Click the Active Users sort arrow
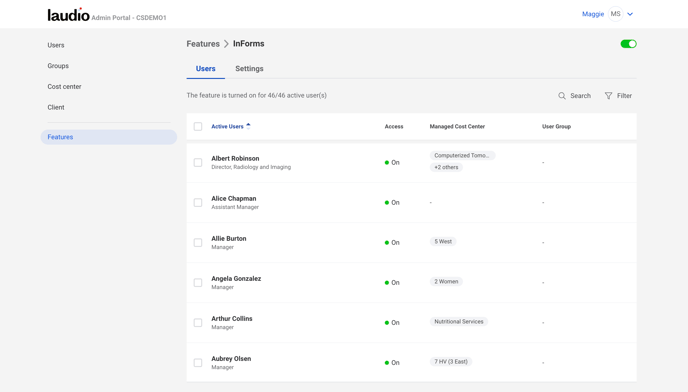This screenshot has width=688, height=392. pos(248,126)
